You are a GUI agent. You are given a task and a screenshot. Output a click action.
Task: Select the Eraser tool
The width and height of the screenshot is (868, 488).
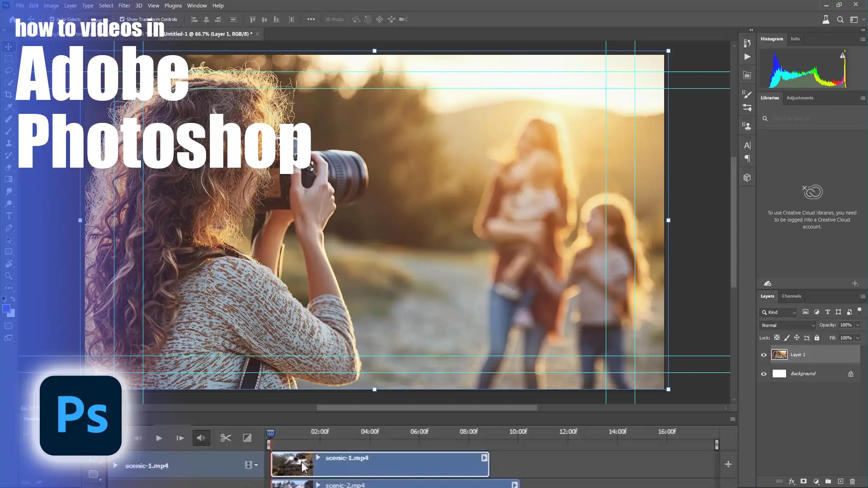coord(9,168)
